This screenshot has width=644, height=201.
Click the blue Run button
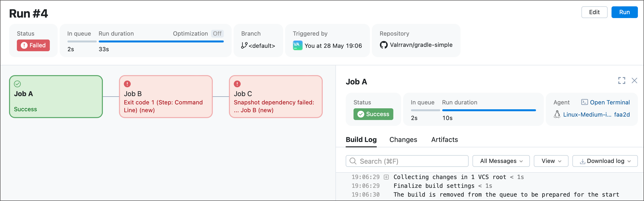[x=624, y=12]
